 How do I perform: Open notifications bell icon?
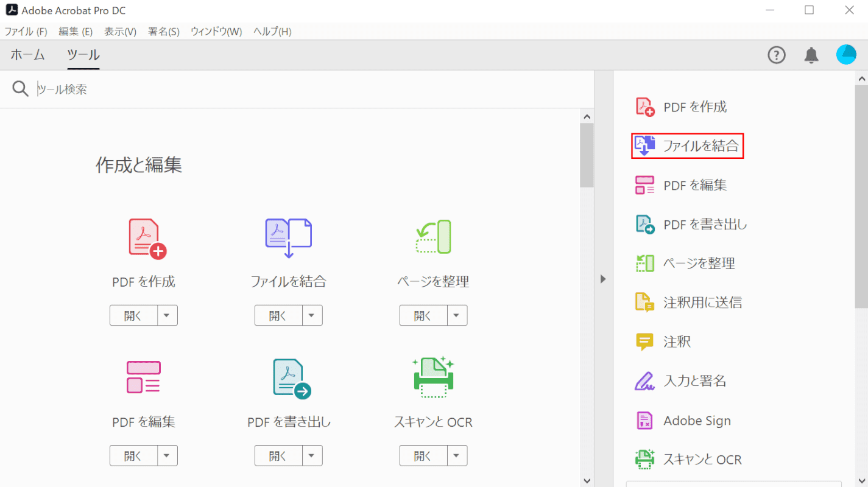click(x=811, y=55)
